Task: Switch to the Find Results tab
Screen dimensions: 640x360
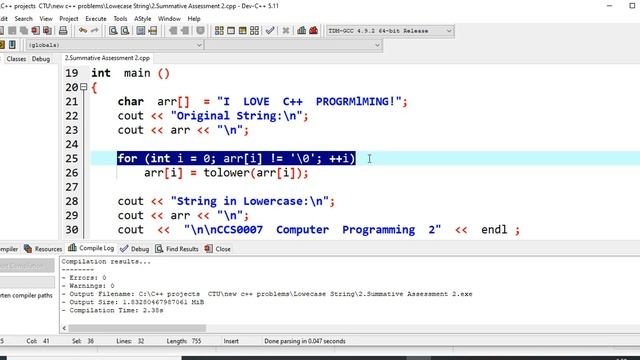Action: 177,249
